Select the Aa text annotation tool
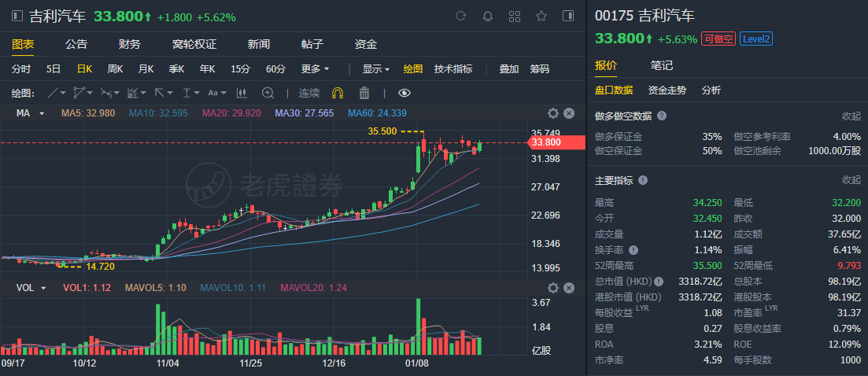 click(x=213, y=93)
